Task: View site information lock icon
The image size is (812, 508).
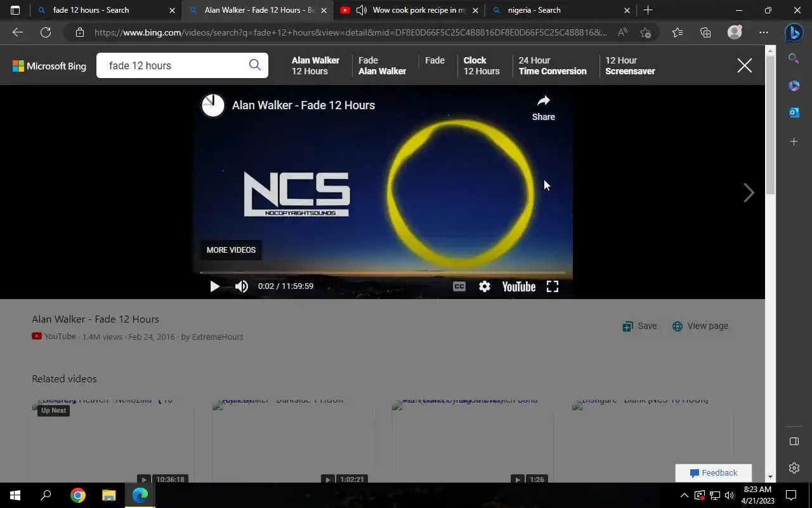Action: click(79, 32)
